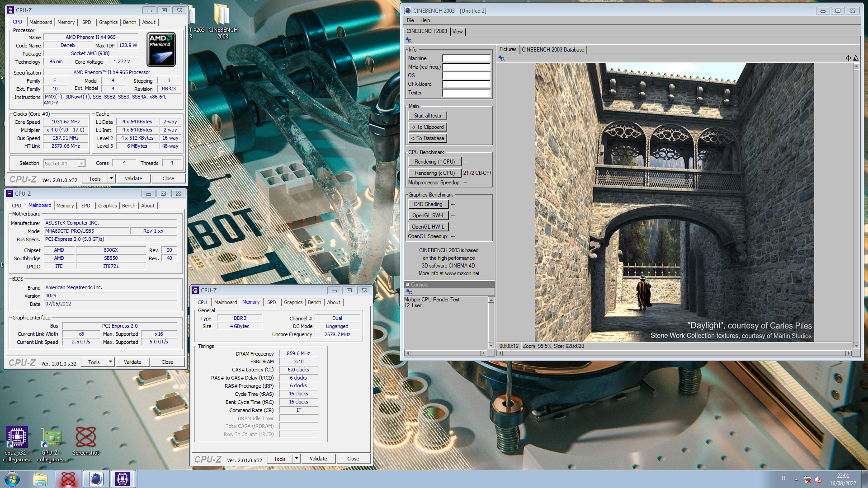Click the muted volume icon in system tray
The width and height of the screenshot is (868, 488).
coord(819,479)
